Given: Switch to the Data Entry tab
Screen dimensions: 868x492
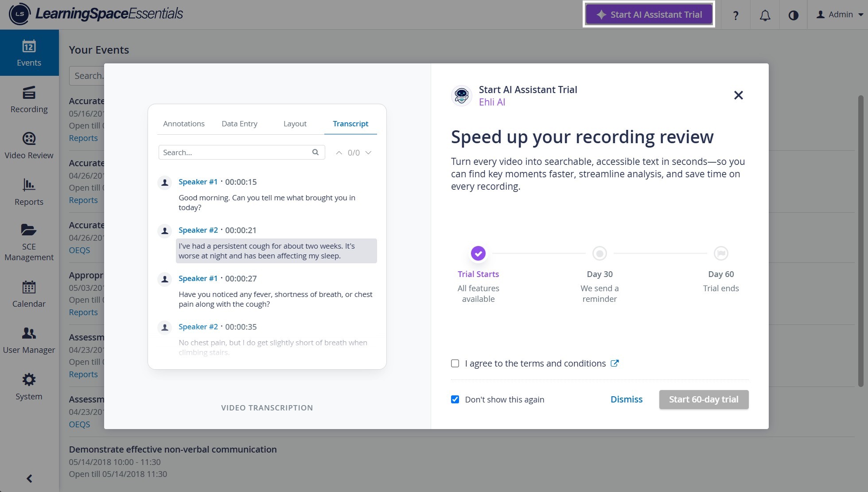Looking at the screenshot, I should pos(239,124).
